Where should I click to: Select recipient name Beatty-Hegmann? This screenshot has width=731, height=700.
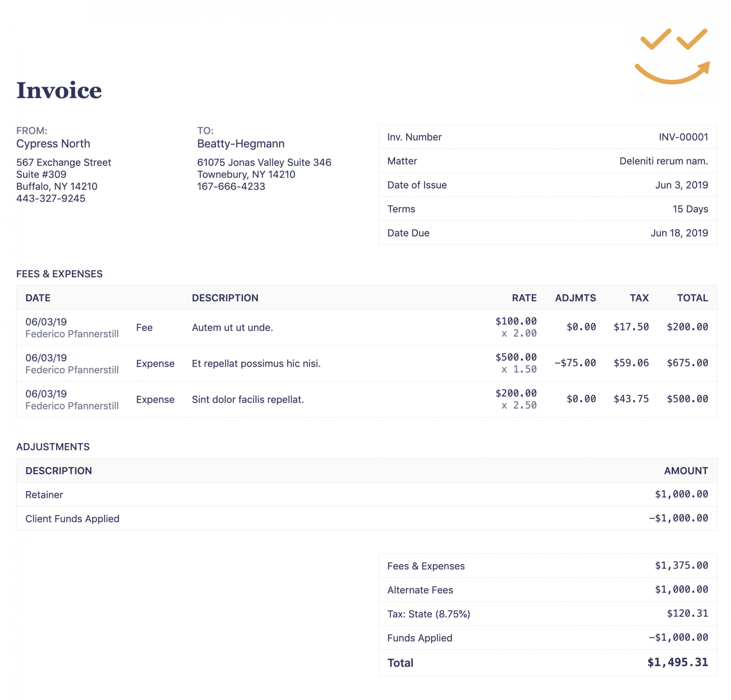tap(241, 144)
